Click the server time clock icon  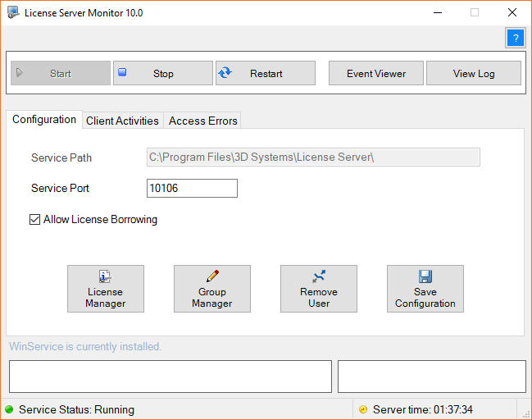coord(363,409)
